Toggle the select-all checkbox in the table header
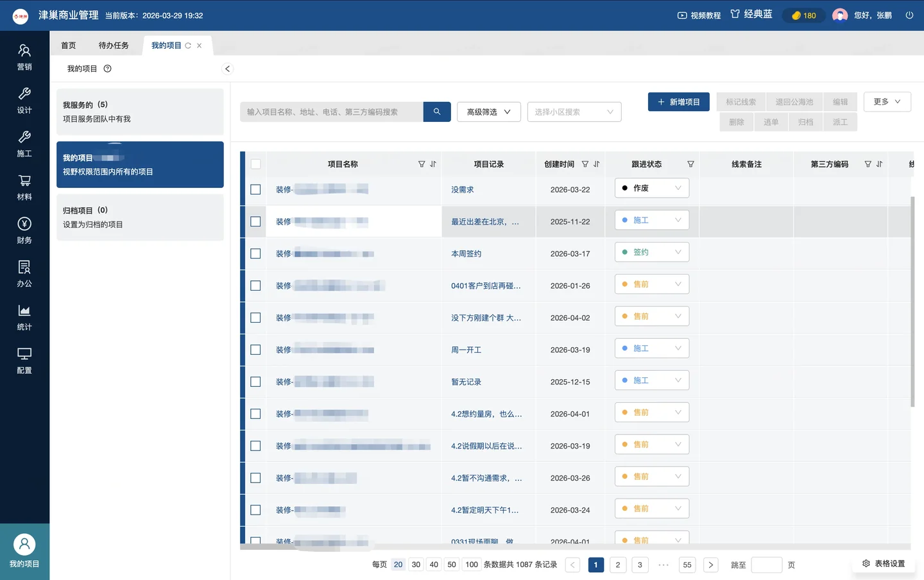This screenshot has width=924, height=580. [x=255, y=164]
